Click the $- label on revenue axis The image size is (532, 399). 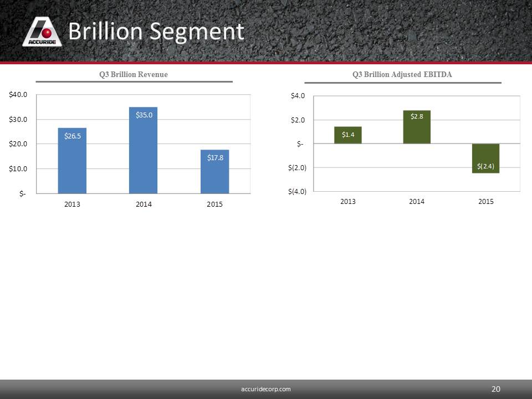click(22, 194)
